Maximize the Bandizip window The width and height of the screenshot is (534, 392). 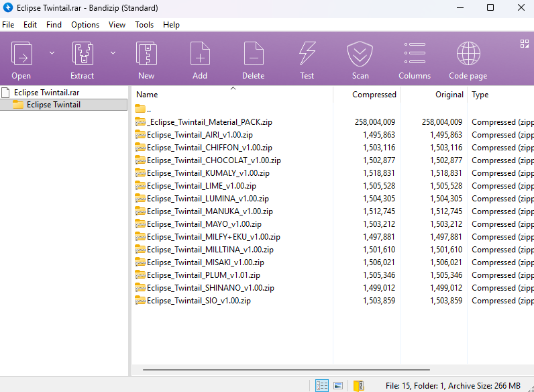click(x=490, y=7)
